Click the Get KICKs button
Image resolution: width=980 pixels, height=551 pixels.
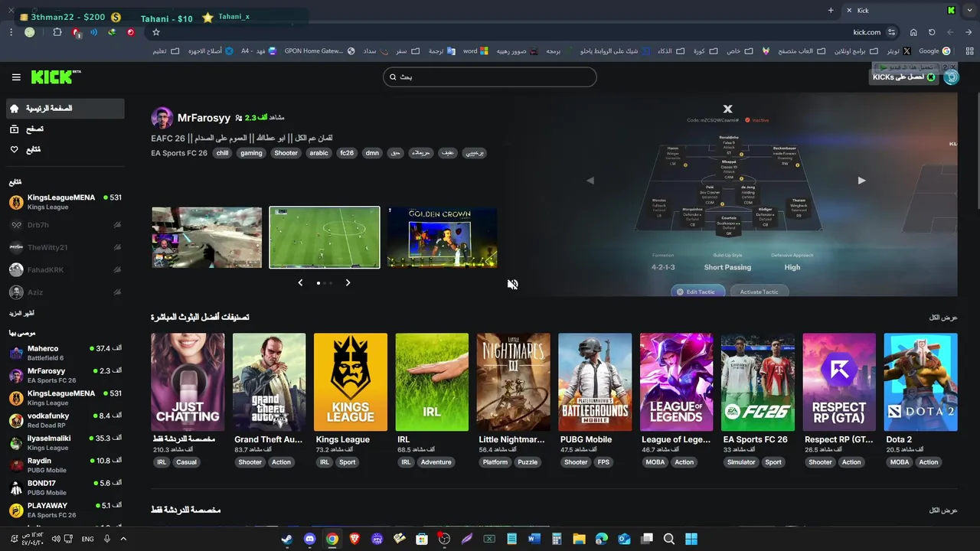coord(905,77)
